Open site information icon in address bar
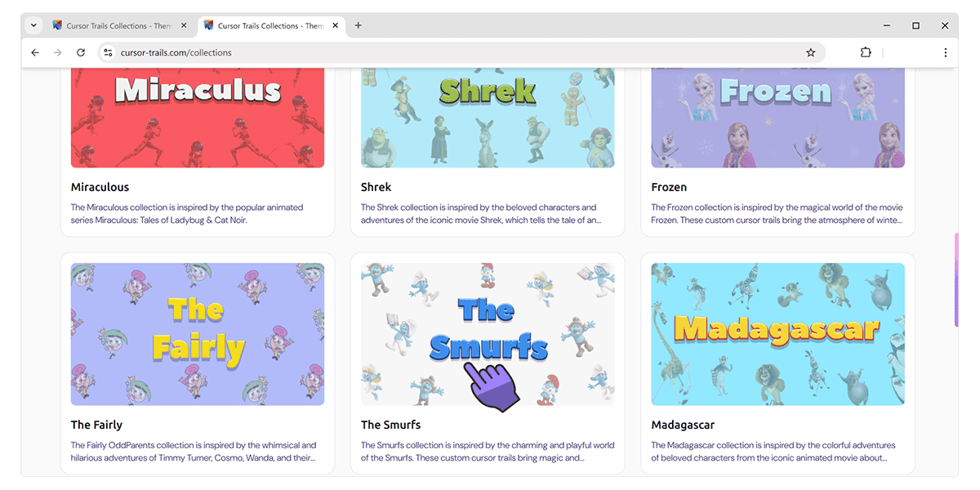The image size is (980, 490). [107, 52]
